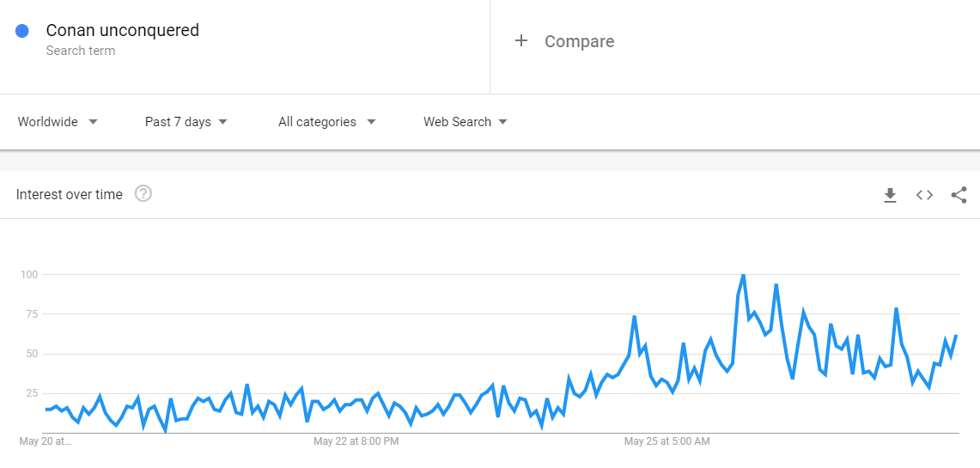Open the Worldwide region dropdown
The width and height of the screenshot is (980, 468).
point(58,122)
